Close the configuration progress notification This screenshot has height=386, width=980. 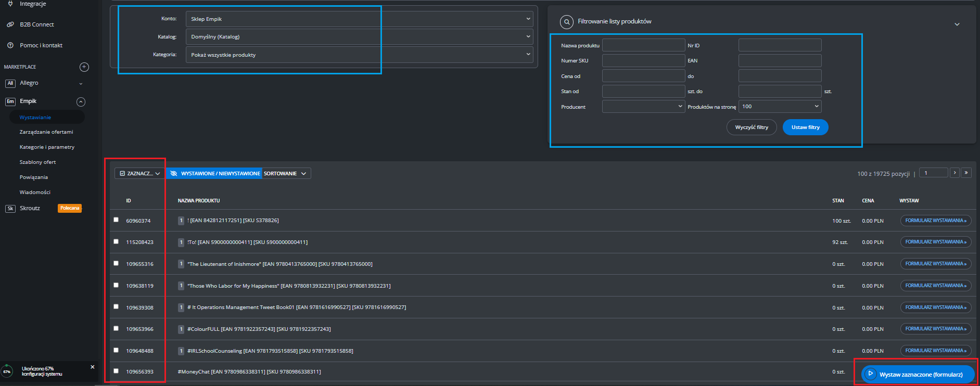[x=93, y=367]
